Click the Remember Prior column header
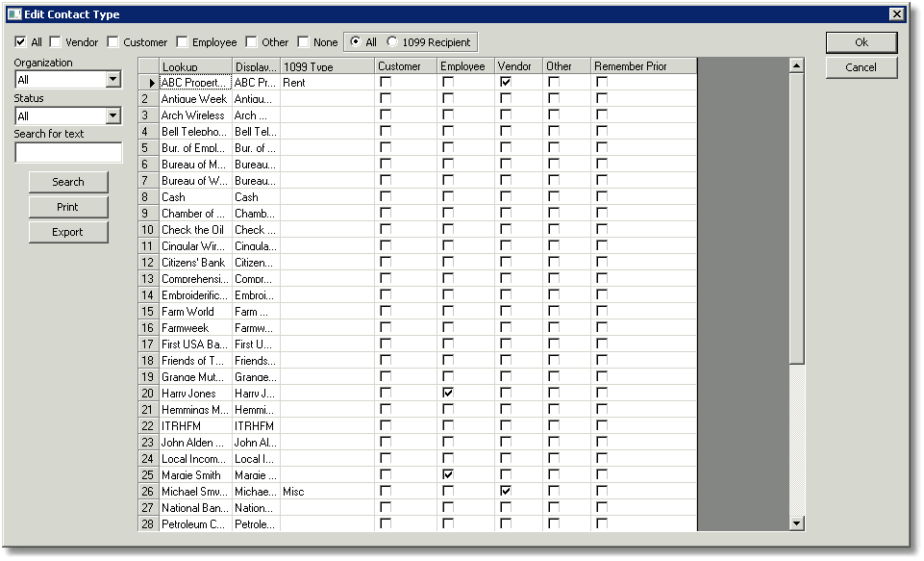 coord(643,66)
